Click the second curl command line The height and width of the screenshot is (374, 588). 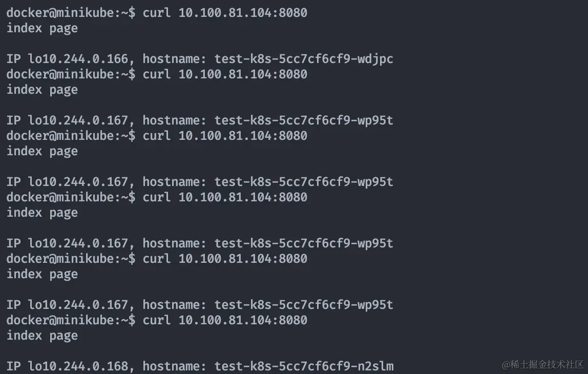(x=225, y=74)
